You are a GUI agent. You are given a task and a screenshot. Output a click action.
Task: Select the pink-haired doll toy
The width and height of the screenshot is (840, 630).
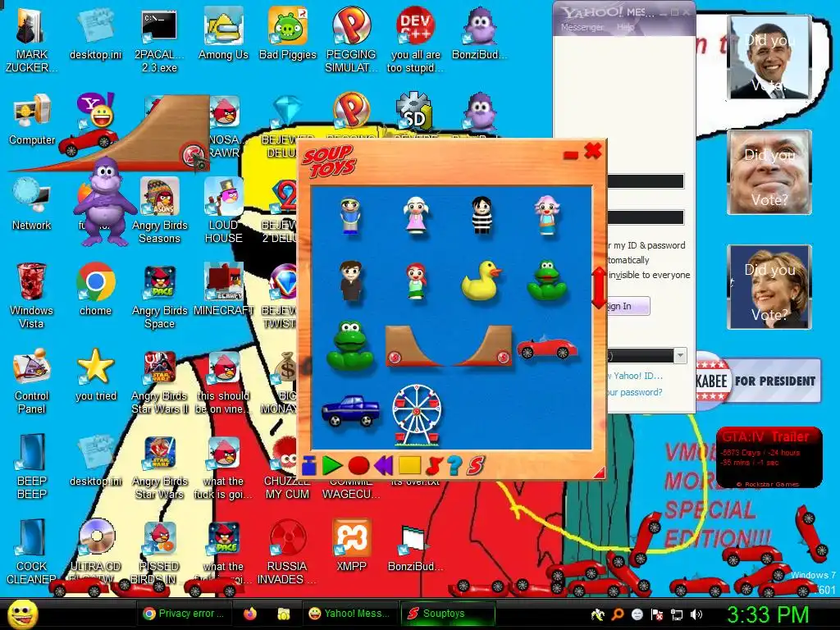547,215
